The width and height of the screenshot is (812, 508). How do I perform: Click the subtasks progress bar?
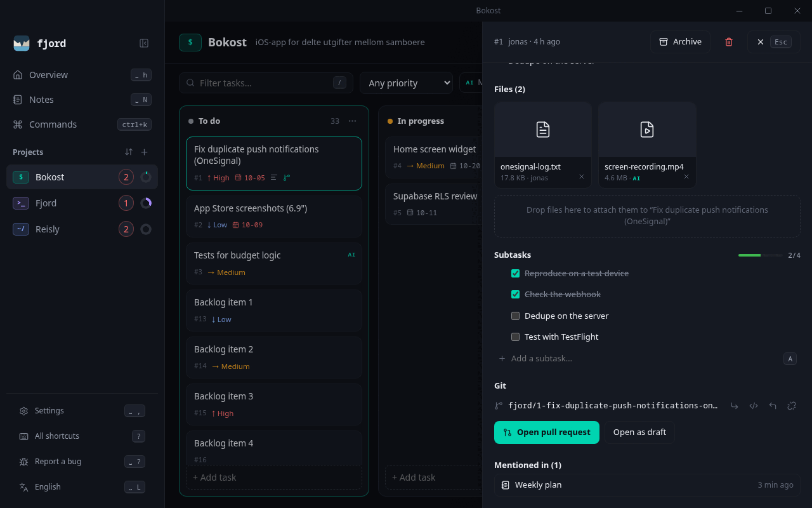coord(760,255)
